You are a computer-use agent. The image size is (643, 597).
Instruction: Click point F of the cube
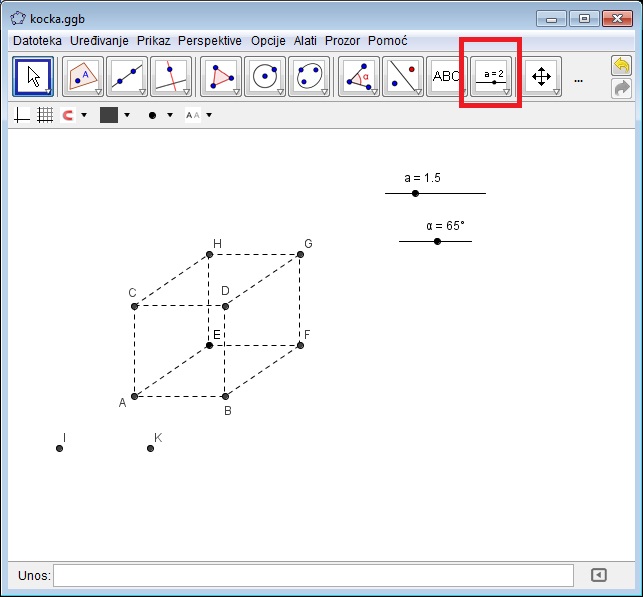(300, 345)
